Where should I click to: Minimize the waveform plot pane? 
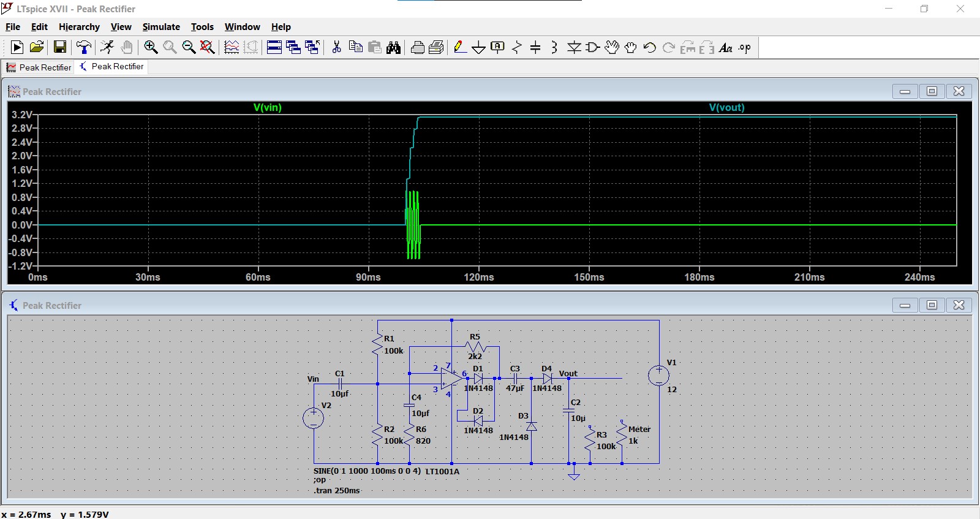905,91
